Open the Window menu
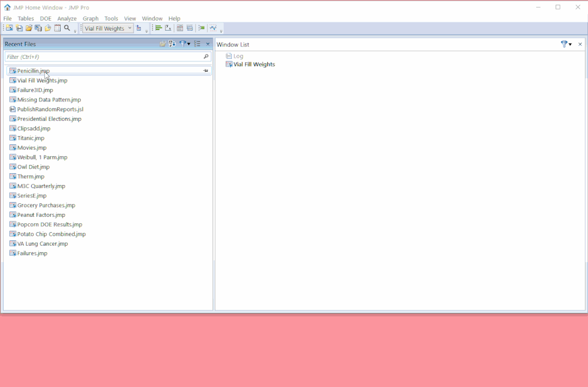The image size is (588, 387). coord(152,18)
